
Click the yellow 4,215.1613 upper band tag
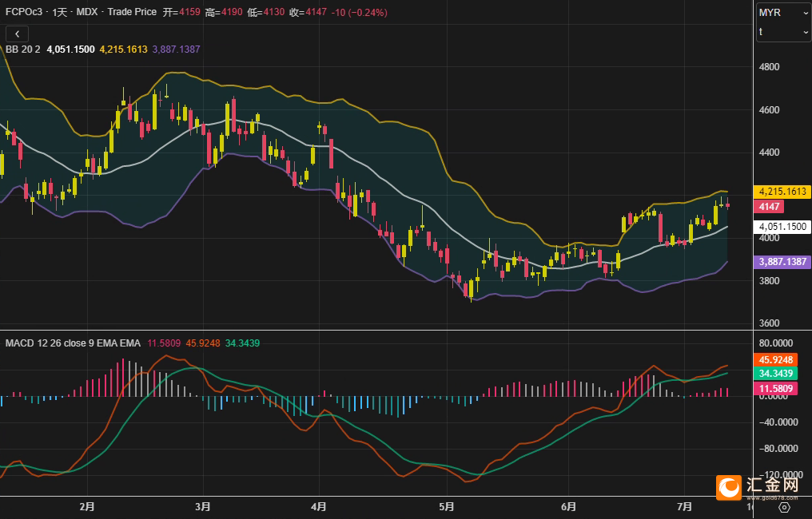coord(782,192)
